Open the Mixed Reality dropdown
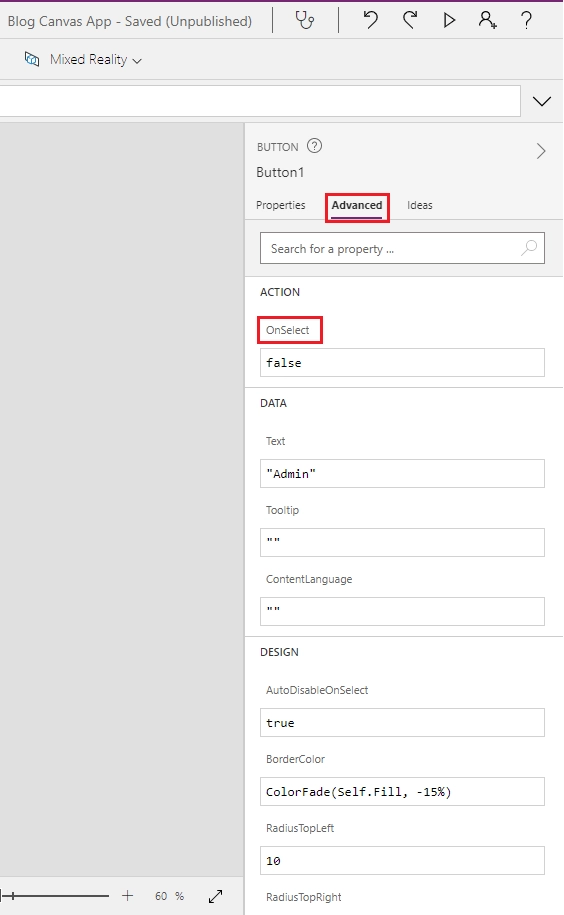 [x=83, y=60]
